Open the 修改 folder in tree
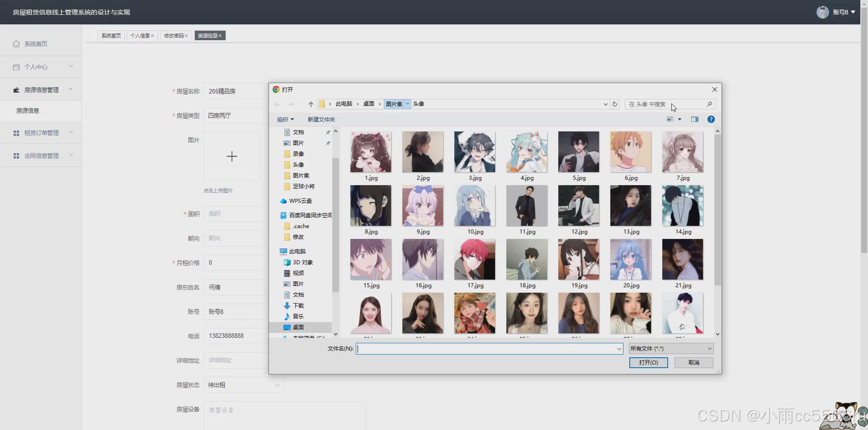Viewport: 868px width, 430px height. 293,237
